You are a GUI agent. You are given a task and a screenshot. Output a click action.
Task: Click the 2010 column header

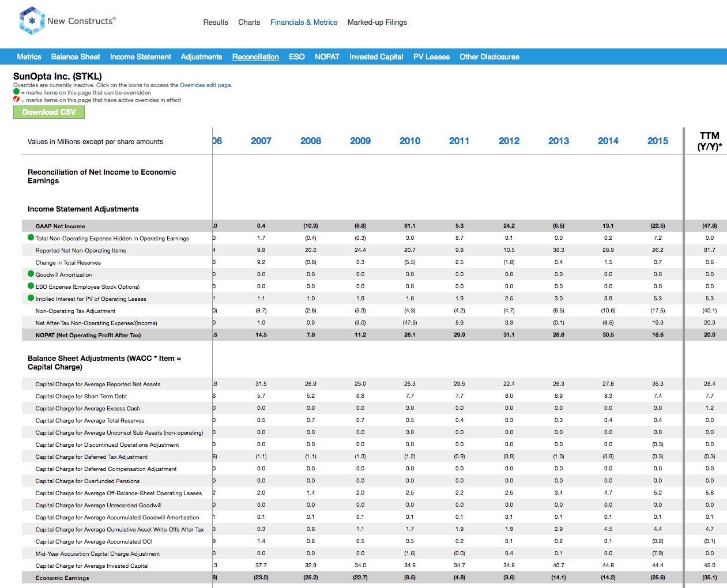click(410, 141)
